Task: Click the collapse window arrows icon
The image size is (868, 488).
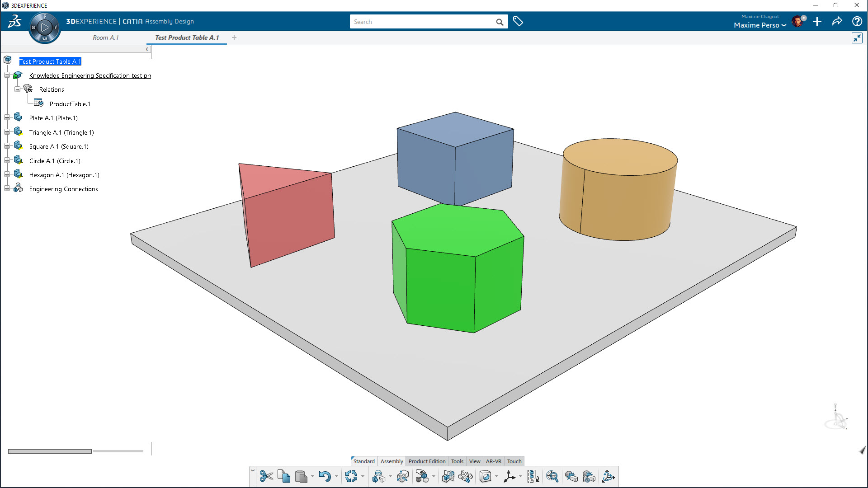Action: click(x=857, y=38)
